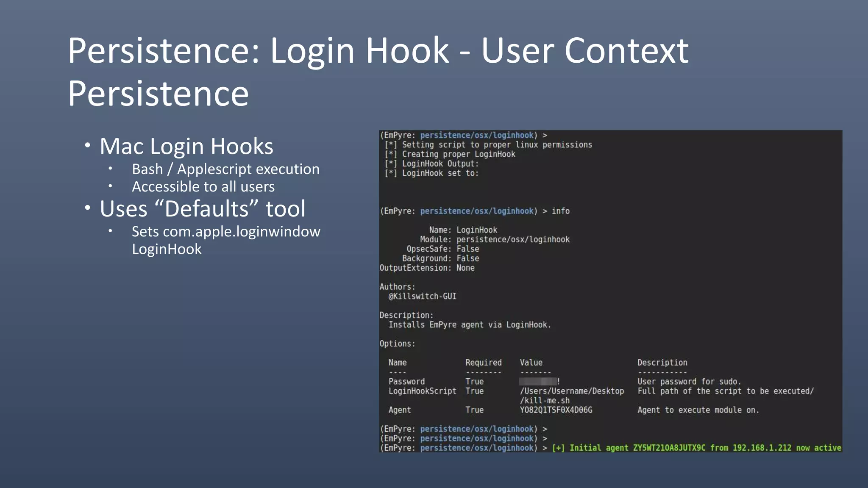Click the 'Options:' heading
Screen dimensions: 868x488
397,344
